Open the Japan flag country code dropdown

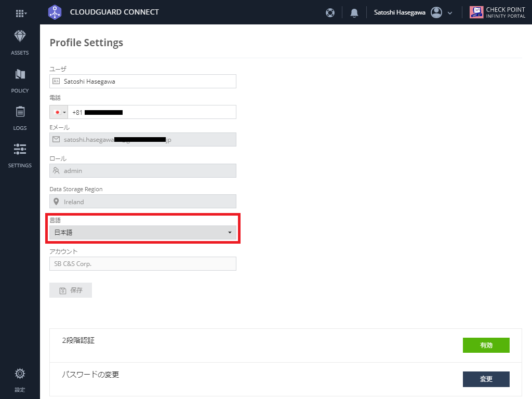(59, 112)
